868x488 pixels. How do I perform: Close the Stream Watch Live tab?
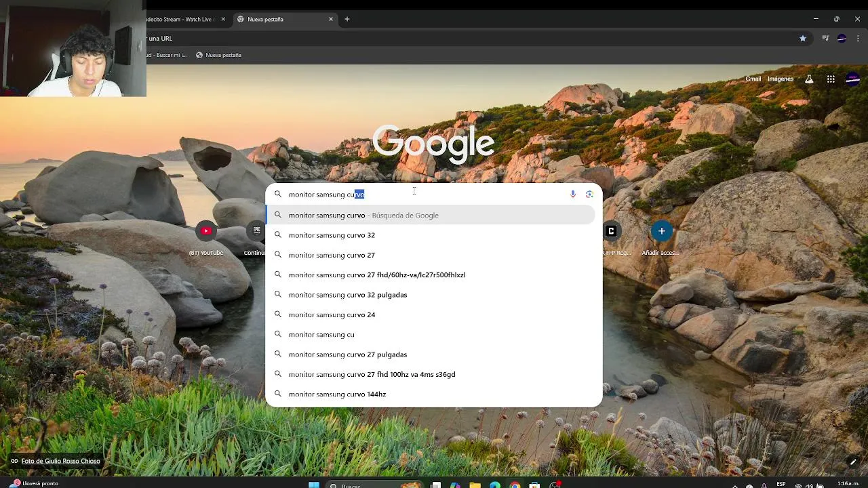coord(223,19)
